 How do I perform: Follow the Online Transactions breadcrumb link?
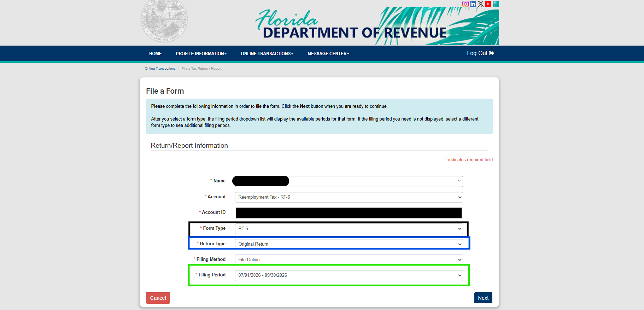[160, 69]
